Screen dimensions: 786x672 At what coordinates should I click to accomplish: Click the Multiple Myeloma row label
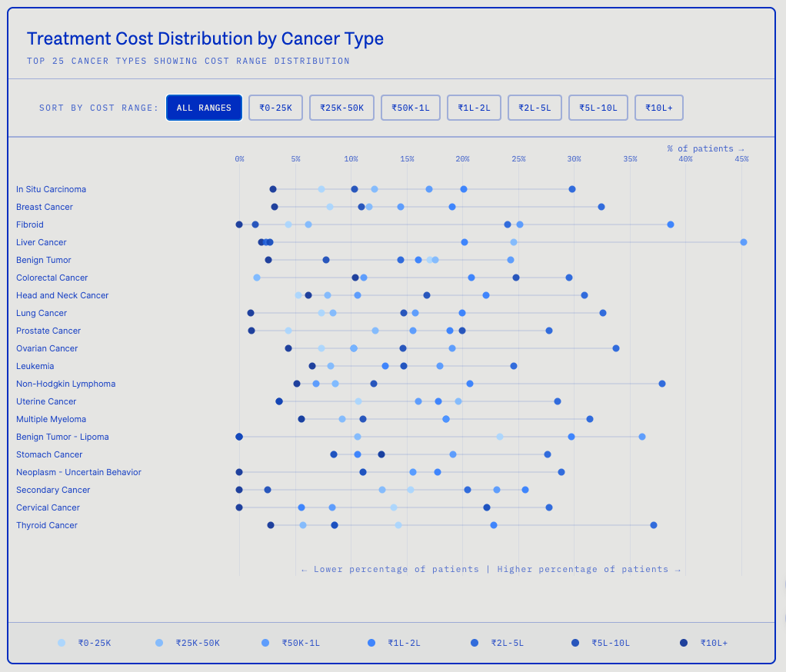(x=51, y=420)
